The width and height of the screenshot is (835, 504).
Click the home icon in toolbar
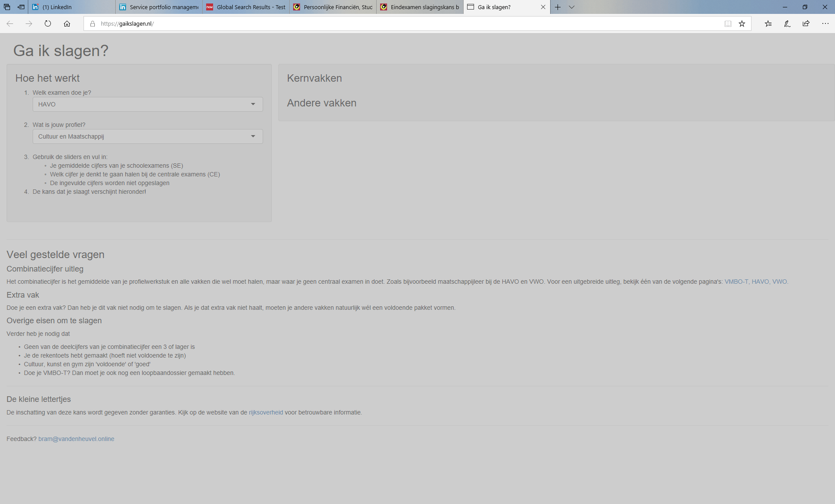67,24
